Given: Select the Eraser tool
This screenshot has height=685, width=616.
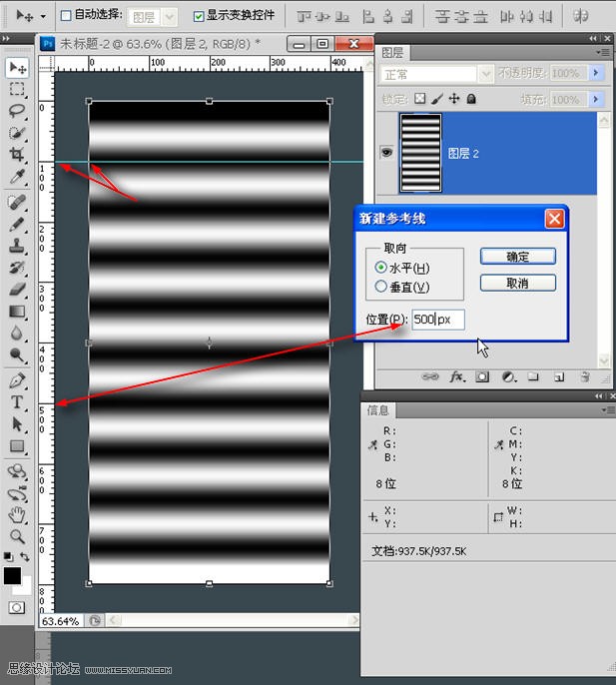Looking at the screenshot, I should (x=18, y=290).
